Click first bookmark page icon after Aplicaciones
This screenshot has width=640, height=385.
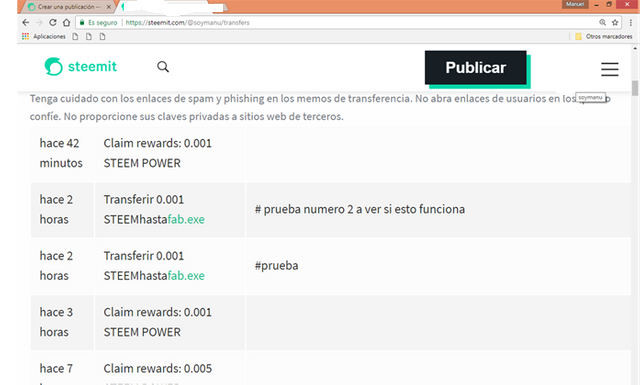[75, 36]
